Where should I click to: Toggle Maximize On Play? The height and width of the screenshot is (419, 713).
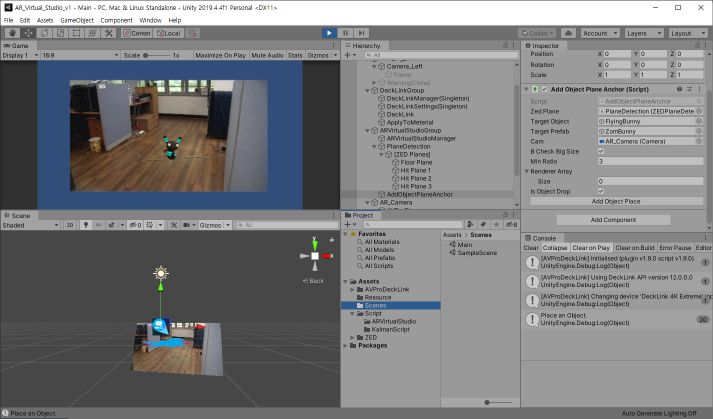click(x=220, y=55)
